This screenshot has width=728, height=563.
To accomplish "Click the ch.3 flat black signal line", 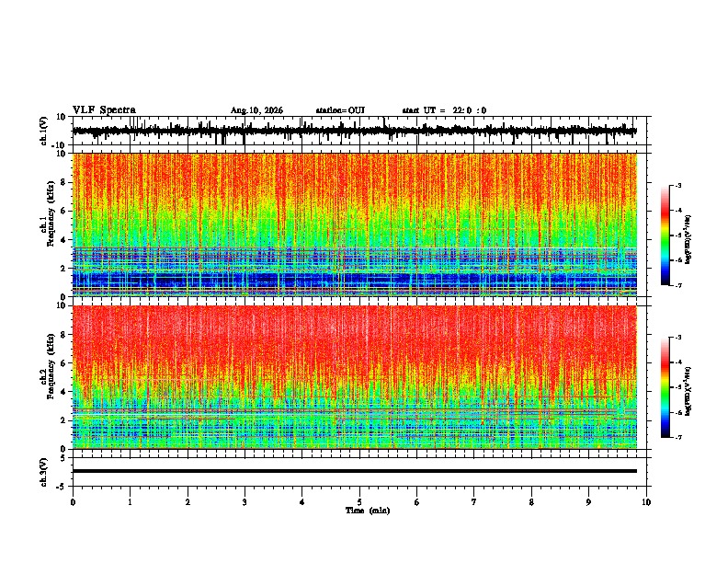I will [354, 471].
